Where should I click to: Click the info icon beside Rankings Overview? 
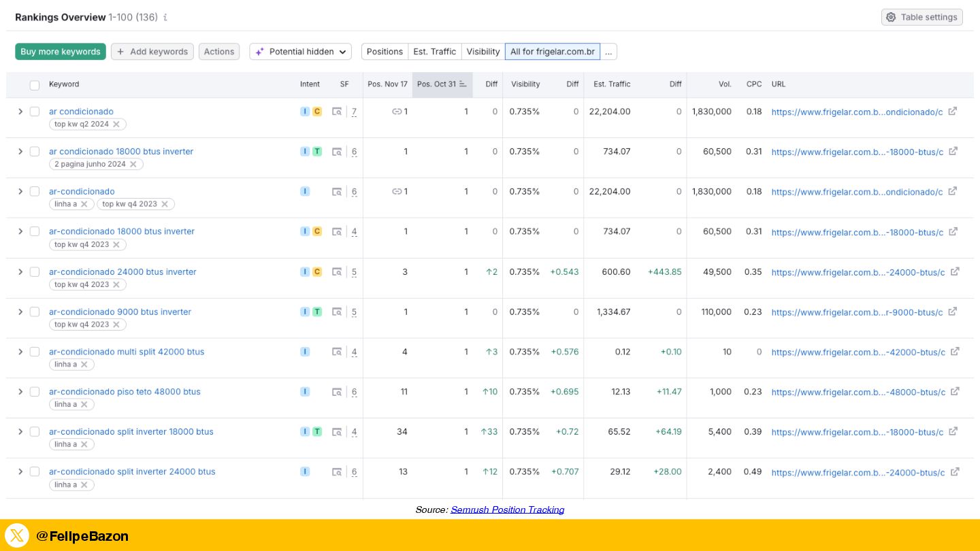pos(165,18)
